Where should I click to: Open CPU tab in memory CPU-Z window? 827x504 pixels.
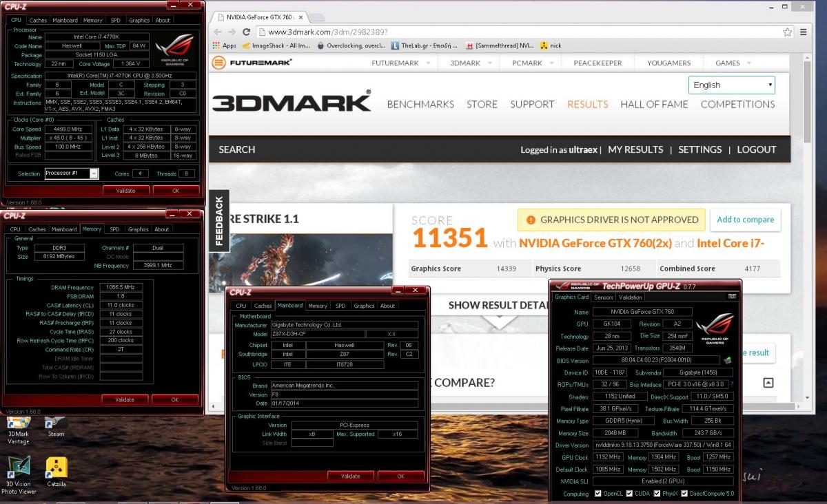[x=15, y=229]
